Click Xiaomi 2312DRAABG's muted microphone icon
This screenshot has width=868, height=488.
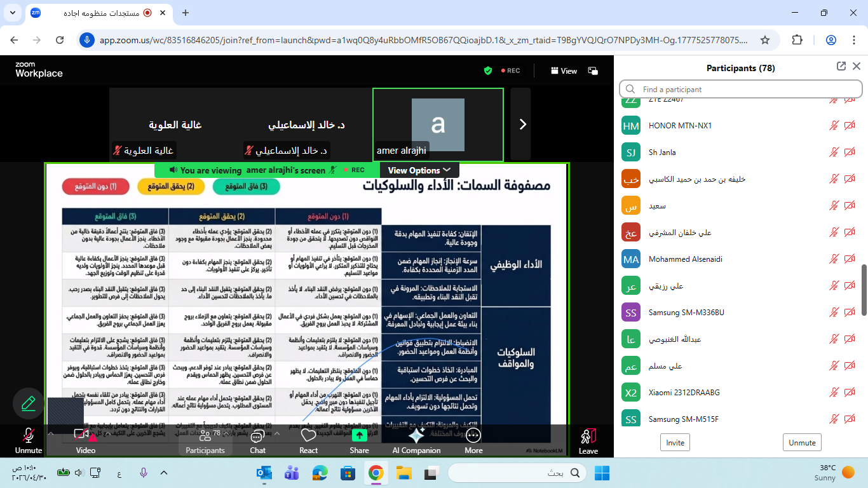click(x=834, y=393)
